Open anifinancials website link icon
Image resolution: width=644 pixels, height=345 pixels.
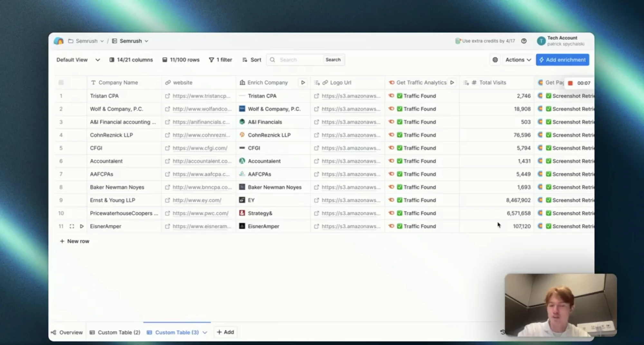(167, 122)
